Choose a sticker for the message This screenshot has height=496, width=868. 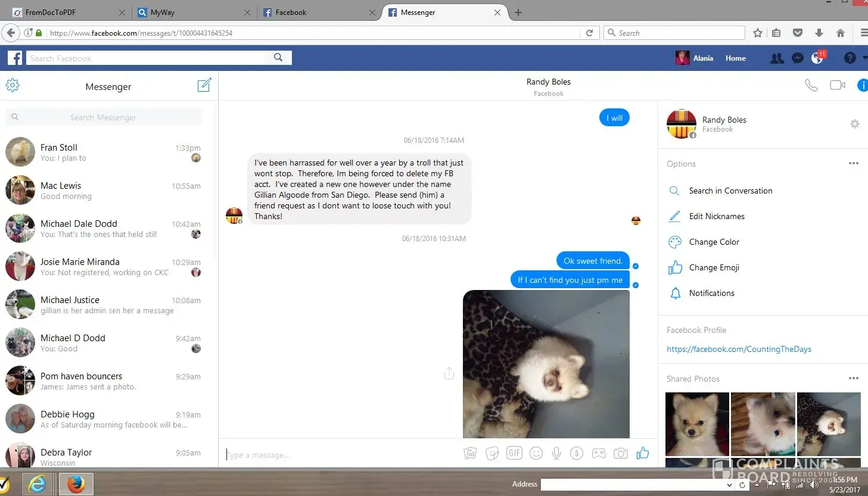tap(492, 454)
